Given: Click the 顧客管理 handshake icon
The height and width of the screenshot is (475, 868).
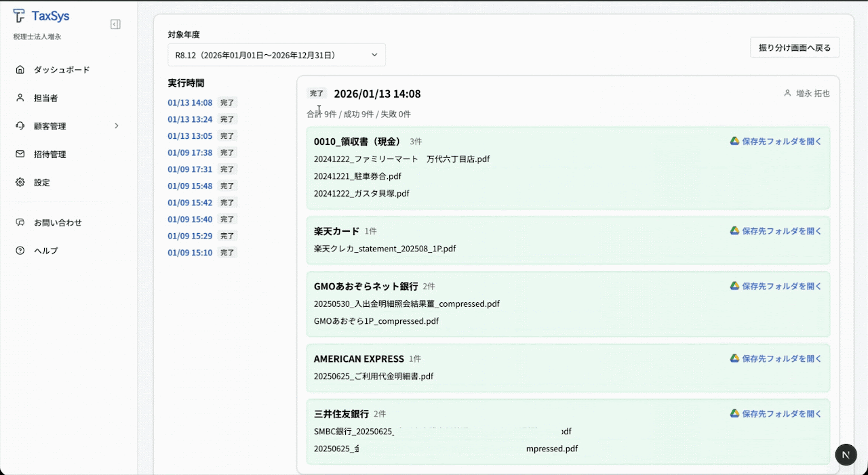Looking at the screenshot, I should [x=20, y=126].
